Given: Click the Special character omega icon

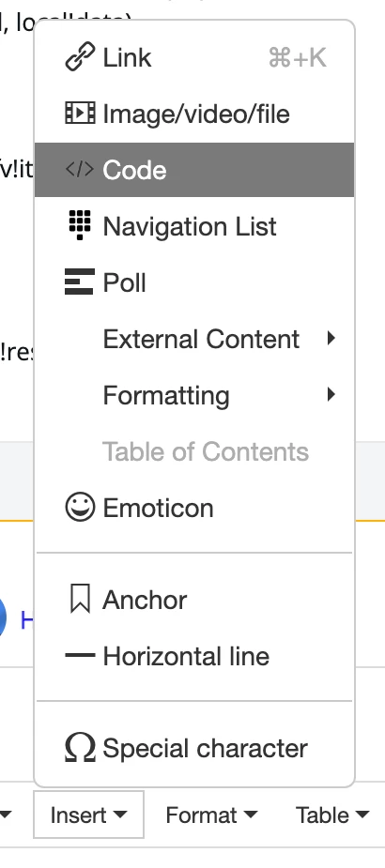Looking at the screenshot, I should click(x=80, y=748).
